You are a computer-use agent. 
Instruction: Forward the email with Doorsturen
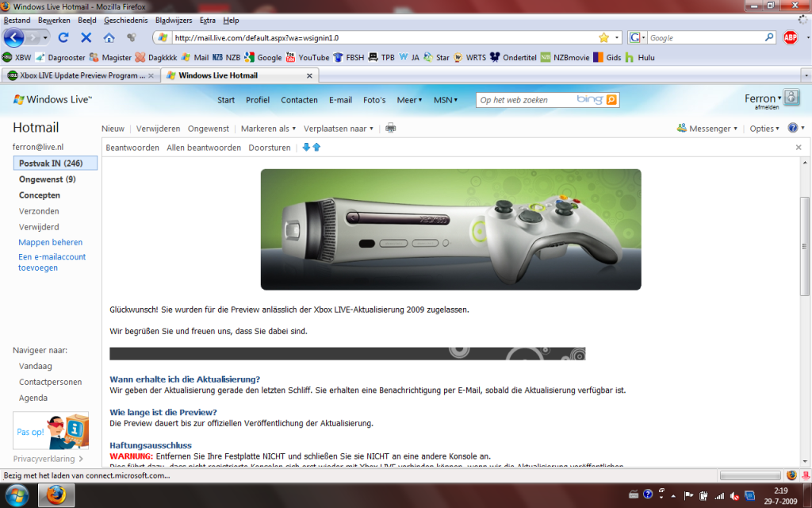[x=270, y=148]
